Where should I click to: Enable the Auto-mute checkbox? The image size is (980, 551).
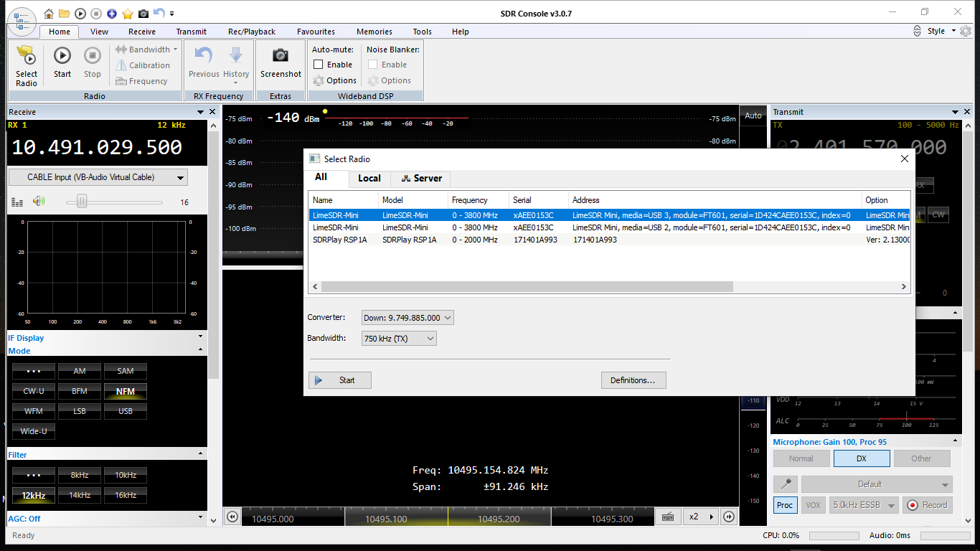pos(318,65)
